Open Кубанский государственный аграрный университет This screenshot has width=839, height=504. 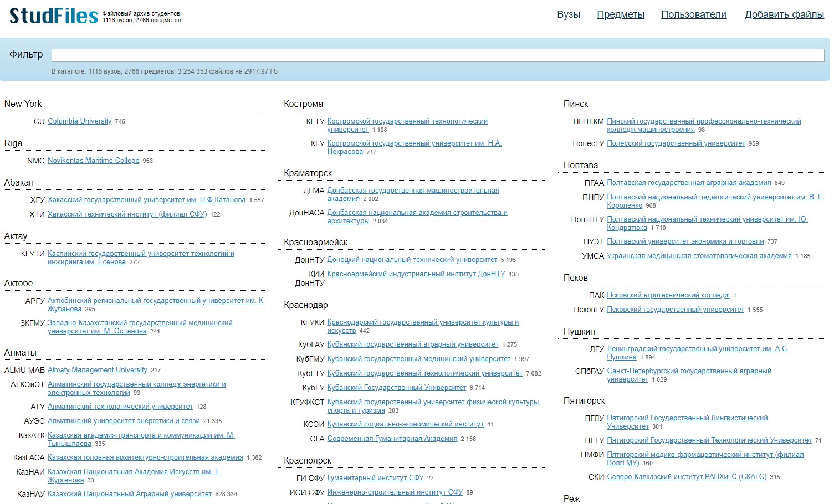click(x=413, y=344)
